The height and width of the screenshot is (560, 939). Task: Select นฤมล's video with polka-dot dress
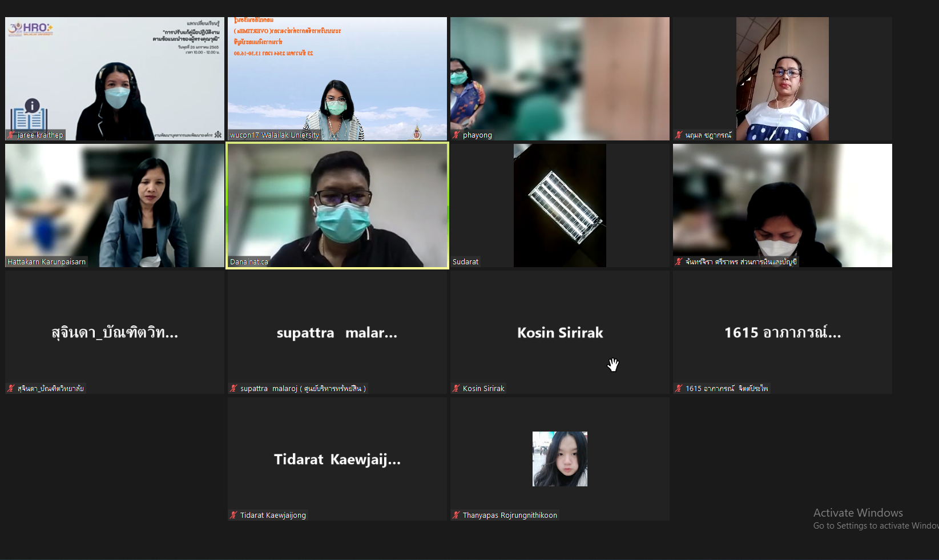(782, 79)
